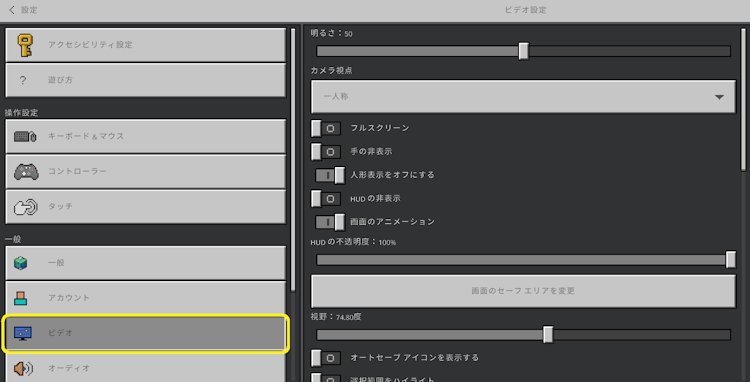Image resolution: width=750 pixels, height=382 pixels.
Task: Click the question mark 遊び方 icon
Action: 22,80
